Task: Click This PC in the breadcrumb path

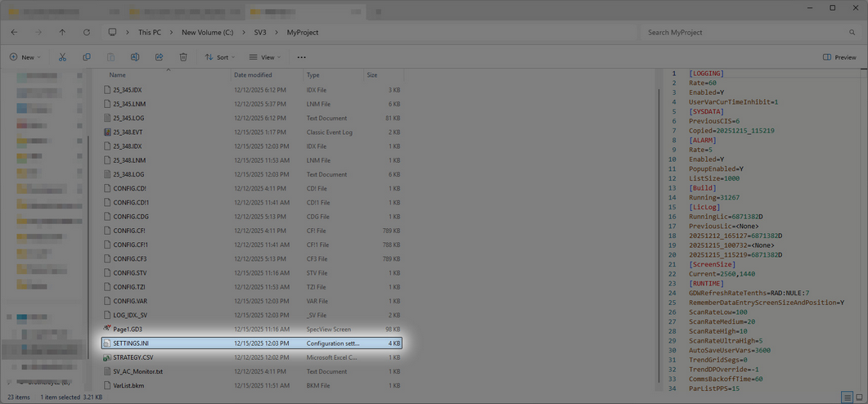Action: [150, 33]
